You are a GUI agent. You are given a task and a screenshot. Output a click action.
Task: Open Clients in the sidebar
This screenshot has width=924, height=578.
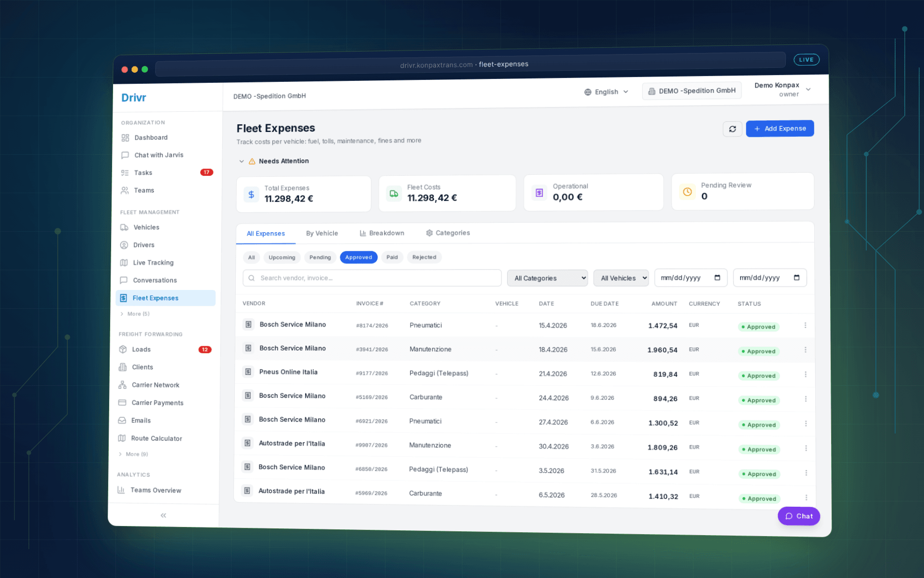click(142, 367)
